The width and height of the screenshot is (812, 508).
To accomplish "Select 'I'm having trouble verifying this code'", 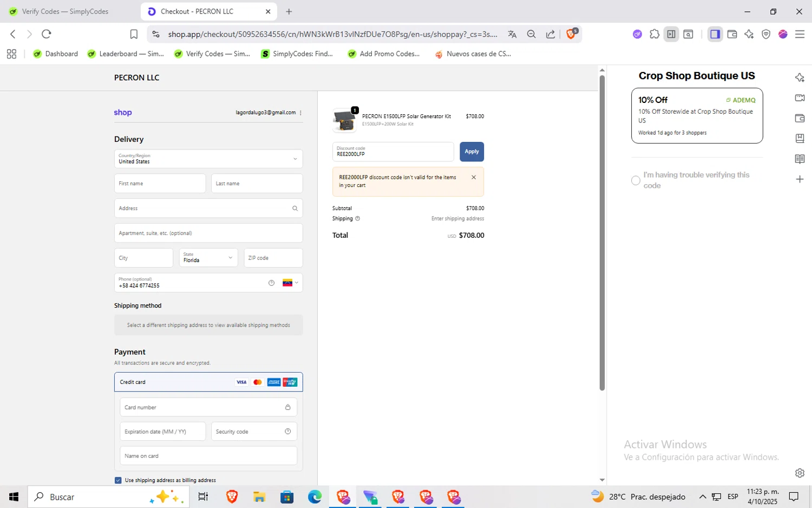I will coord(636,180).
